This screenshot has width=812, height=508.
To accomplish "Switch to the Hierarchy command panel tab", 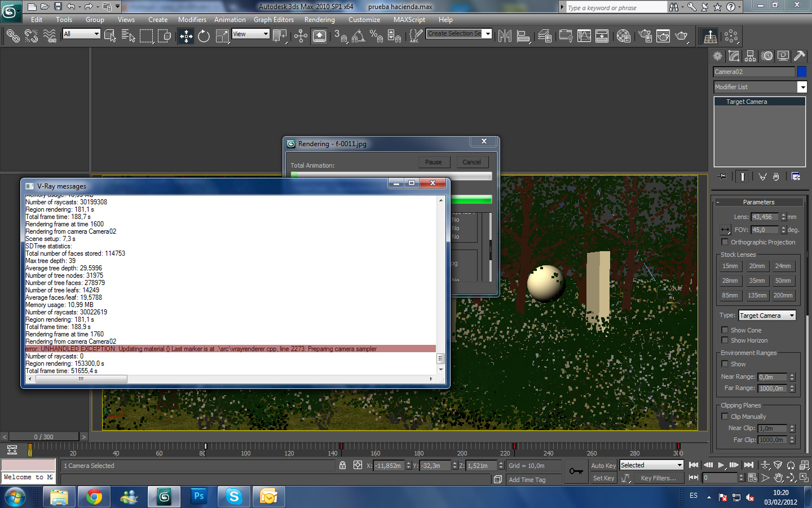I will point(750,56).
